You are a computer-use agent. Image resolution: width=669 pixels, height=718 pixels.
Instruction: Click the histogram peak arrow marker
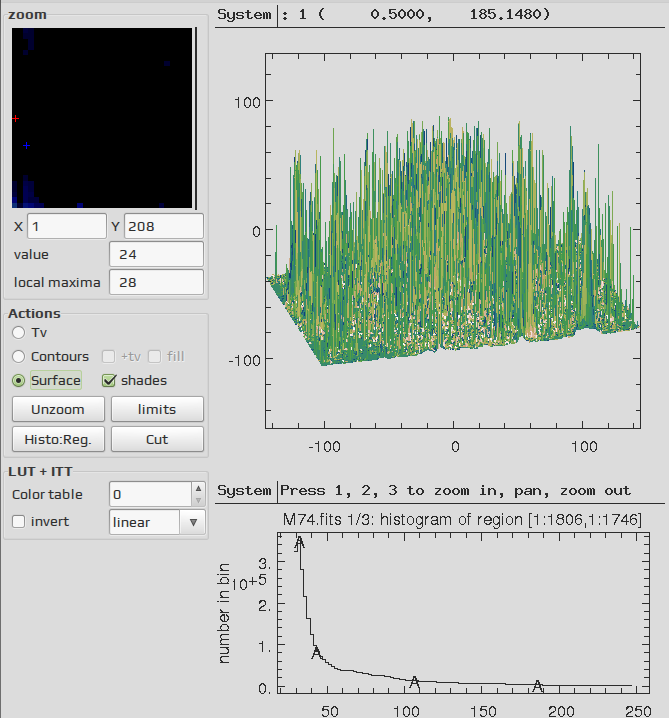pos(299,544)
